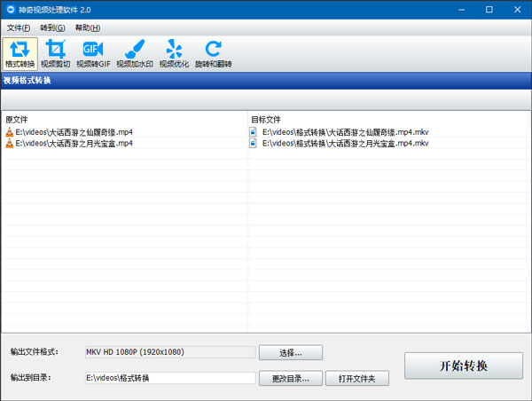Click the output format field MKV HD 1080P
532x401 pixels.
tap(170, 352)
